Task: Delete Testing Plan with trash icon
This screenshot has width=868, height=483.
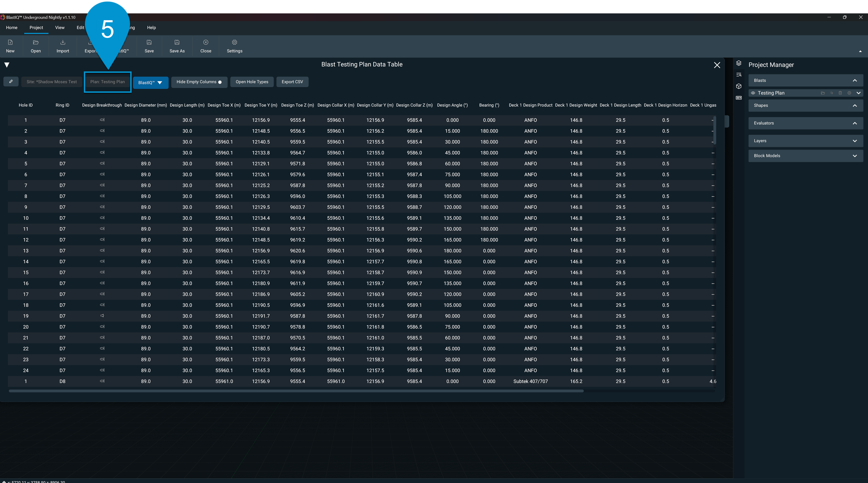Action: click(x=840, y=93)
